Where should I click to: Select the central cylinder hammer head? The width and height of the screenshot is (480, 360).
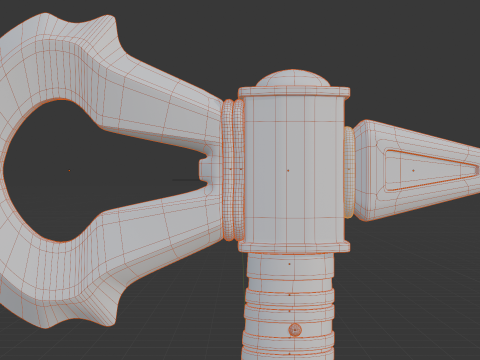tap(294, 170)
